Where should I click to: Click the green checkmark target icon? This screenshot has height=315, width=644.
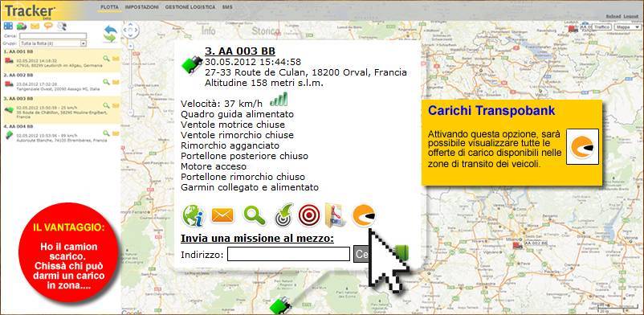point(283,215)
